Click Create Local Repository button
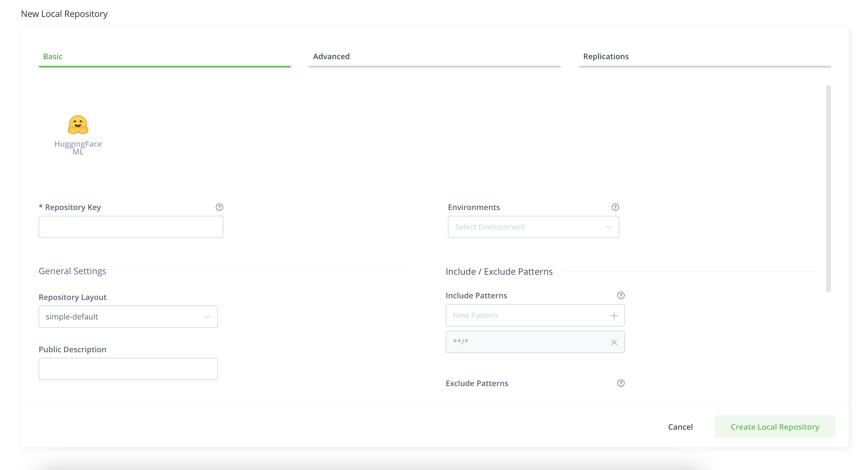 [x=775, y=427]
